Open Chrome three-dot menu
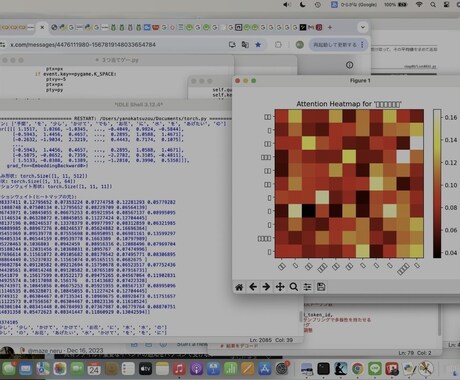Image resolution: width=460 pixels, height=380 pixels. click(362, 45)
